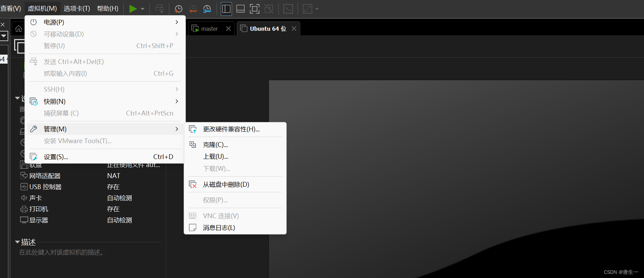Open the console view toolbar icon
Image resolution: width=644 pixels, height=278 pixels.
(x=288, y=9)
